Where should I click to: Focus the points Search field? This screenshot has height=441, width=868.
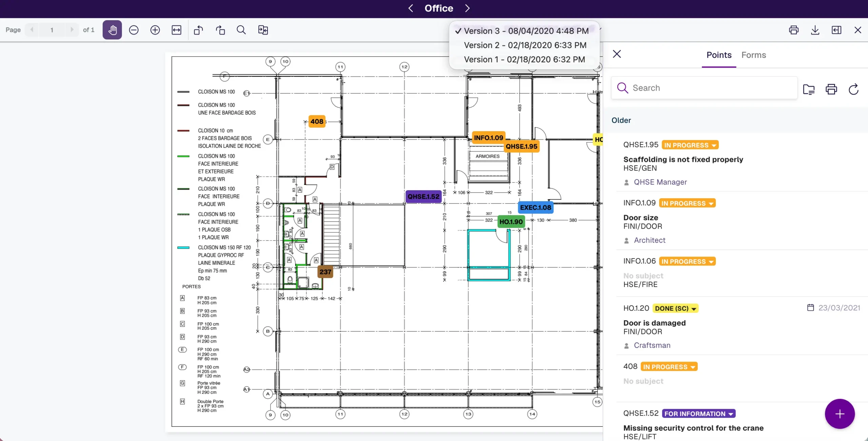[x=704, y=88]
